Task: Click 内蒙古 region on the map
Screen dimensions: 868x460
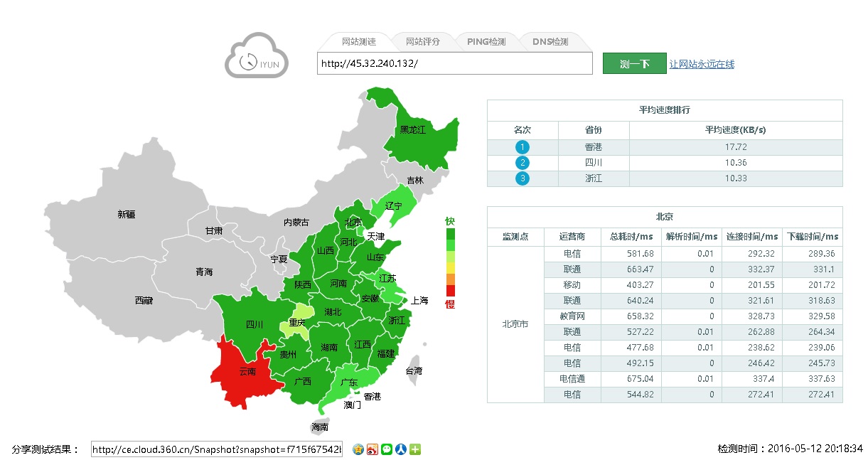Action: coord(296,223)
